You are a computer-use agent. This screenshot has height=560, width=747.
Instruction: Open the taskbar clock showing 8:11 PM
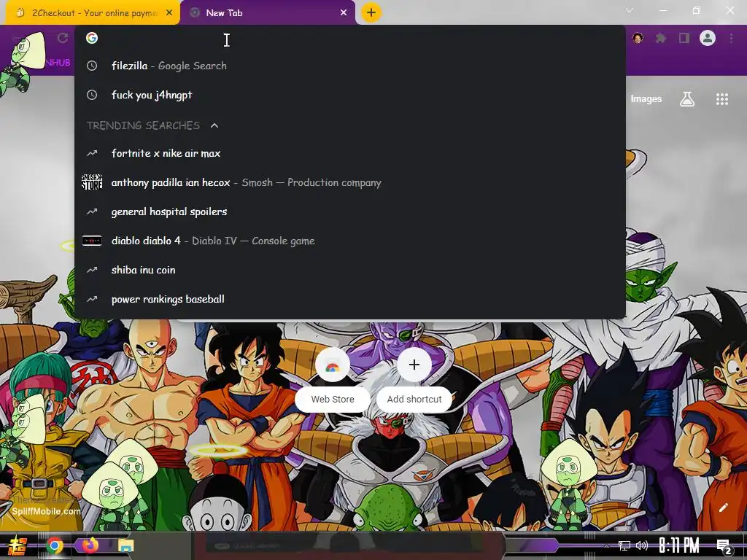click(x=679, y=545)
